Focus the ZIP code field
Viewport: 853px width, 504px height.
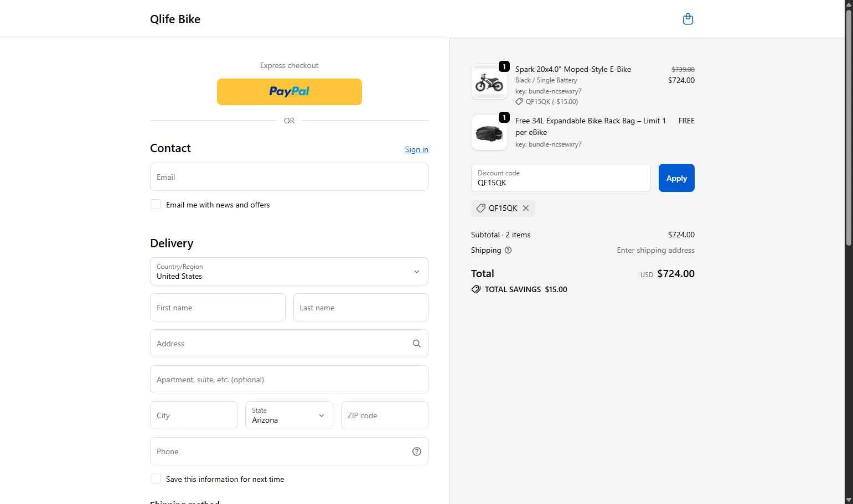point(385,415)
